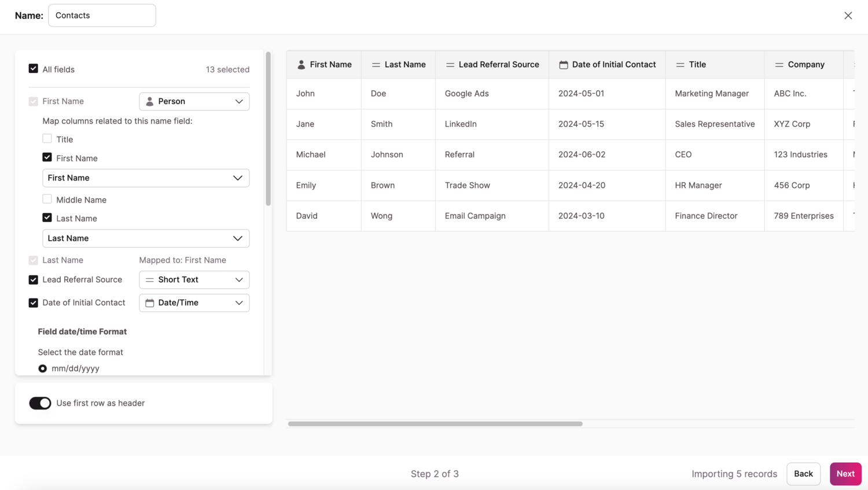Click the text icon beside Last Name column header
Viewport: 868px width, 490px height.
click(376, 65)
